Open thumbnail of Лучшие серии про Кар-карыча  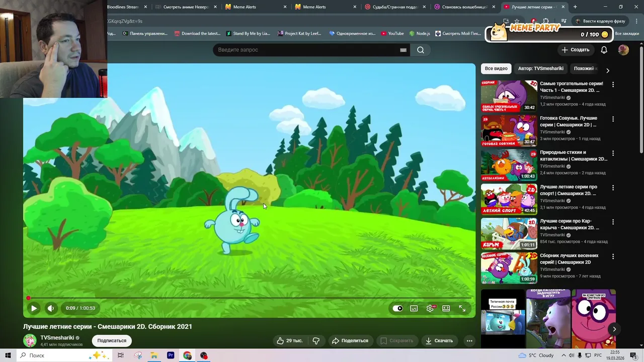509,233
